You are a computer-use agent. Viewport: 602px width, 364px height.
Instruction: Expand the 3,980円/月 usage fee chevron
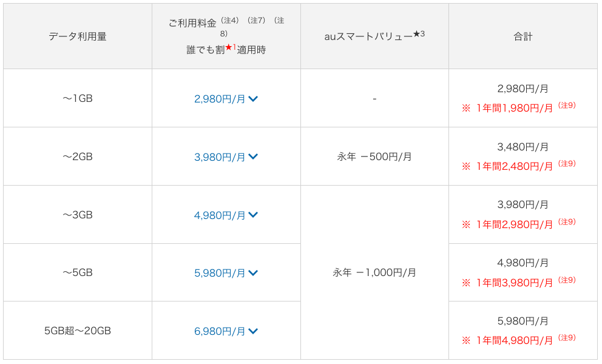point(253,157)
